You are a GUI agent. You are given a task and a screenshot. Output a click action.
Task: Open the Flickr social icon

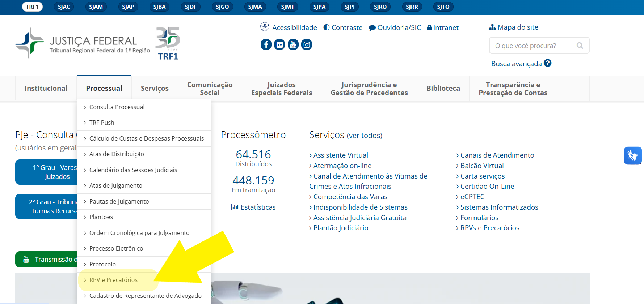279,44
